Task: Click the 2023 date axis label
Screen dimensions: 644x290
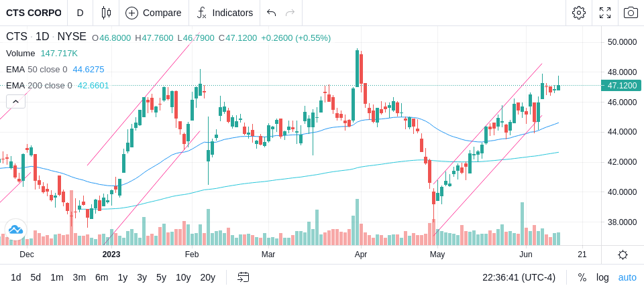Action: (x=111, y=255)
